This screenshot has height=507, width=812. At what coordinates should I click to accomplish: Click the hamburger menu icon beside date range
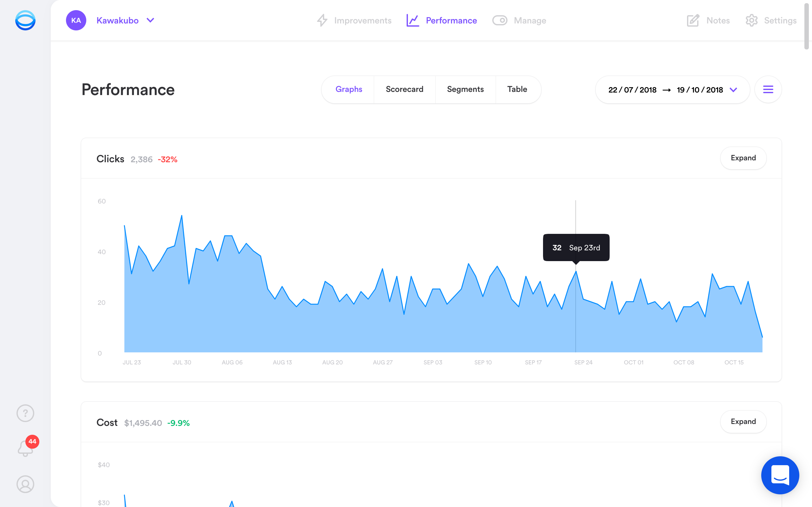pos(768,90)
